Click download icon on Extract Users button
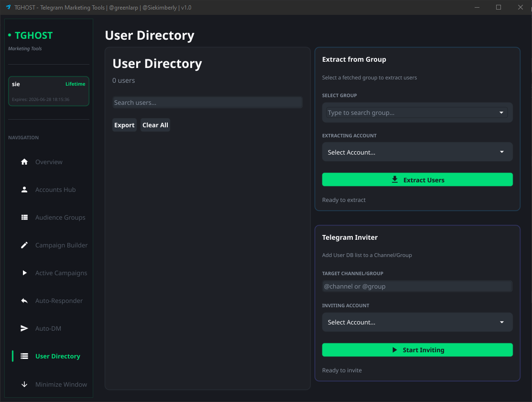The width and height of the screenshot is (532, 402). 395,179
